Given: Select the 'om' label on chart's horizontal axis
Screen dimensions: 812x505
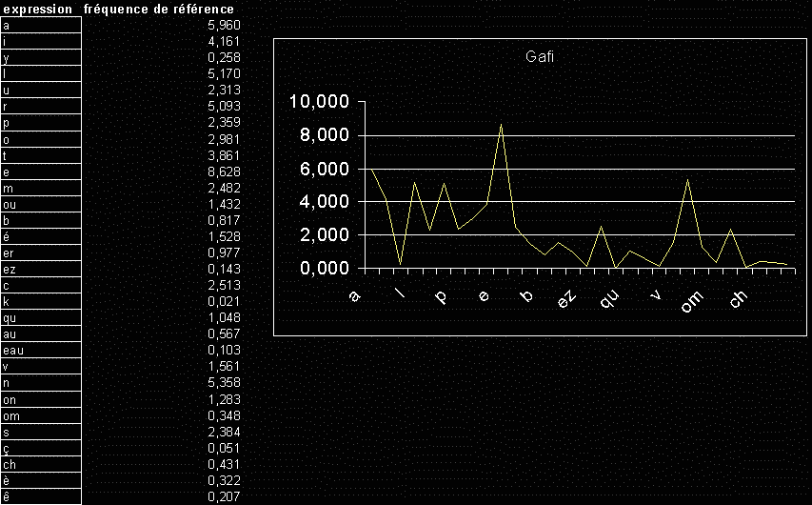Looking at the screenshot, I should (x=691, y=299).
